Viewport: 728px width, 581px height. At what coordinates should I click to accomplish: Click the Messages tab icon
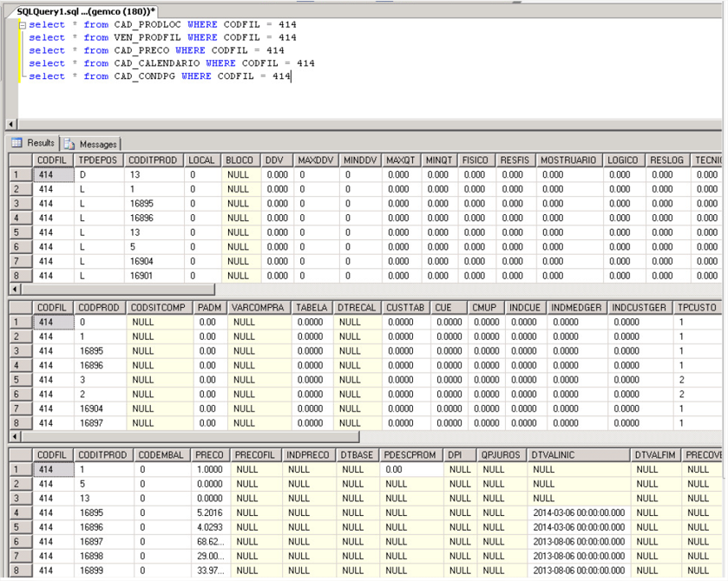[x=69, y=144]
